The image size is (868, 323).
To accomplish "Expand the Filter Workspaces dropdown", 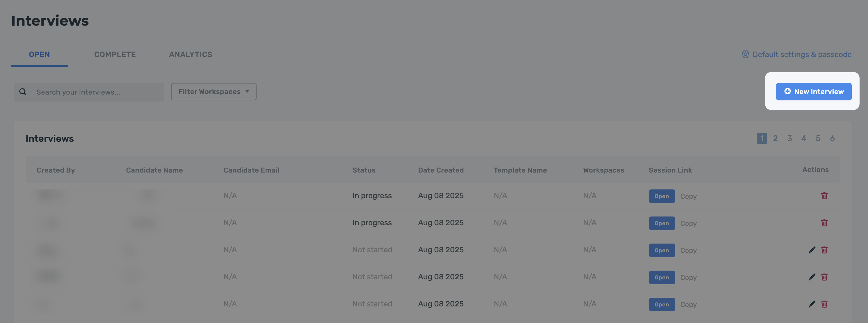I will [213, 92].
